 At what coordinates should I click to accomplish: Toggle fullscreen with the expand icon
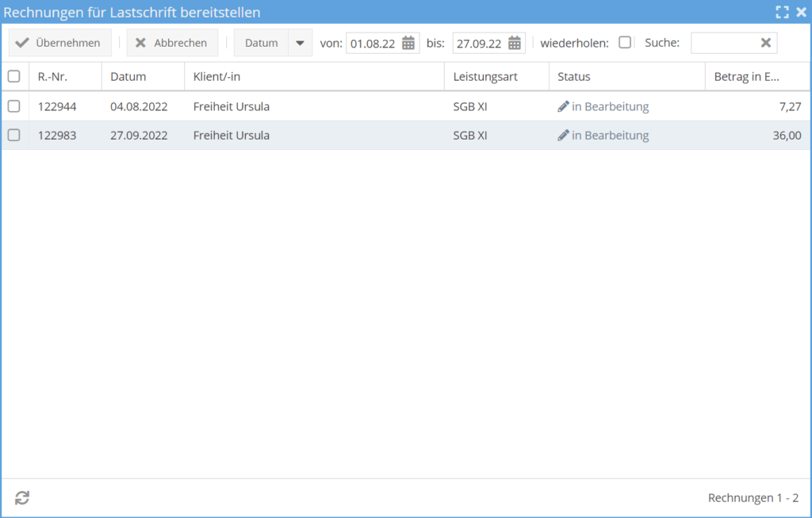pyautogui.click(x=782, y=12)
